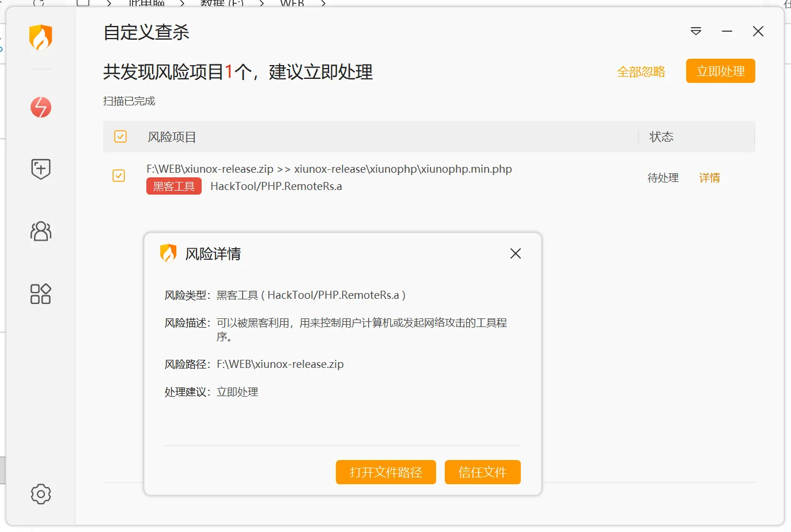
Task: Select the F:\WEB\xiunox-release.zip file path row
Action: coord(329,169)
